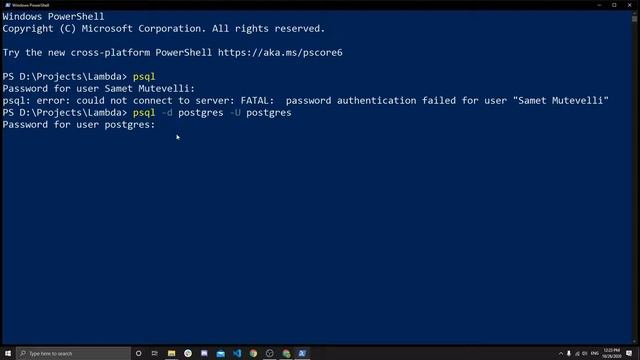
Task: Open Cortana from the taskbar
Action: [x=139, y=353]
